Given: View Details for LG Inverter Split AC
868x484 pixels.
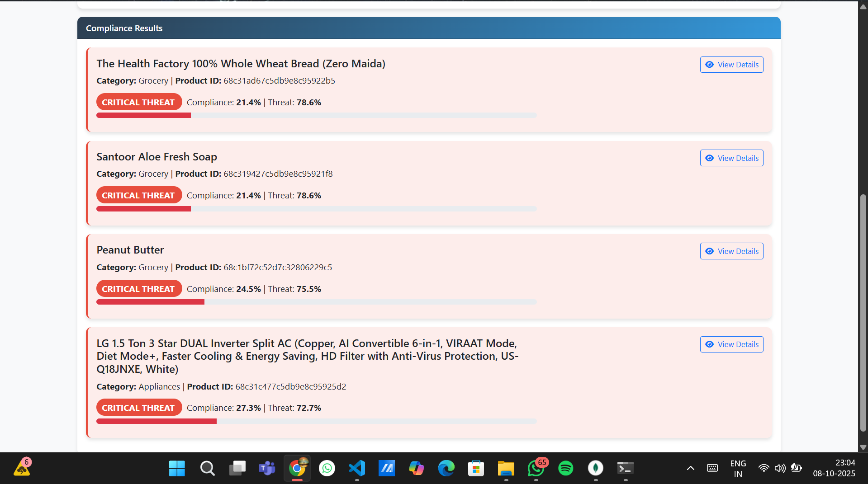Looking at the screenshot, I should pos(731,344).
